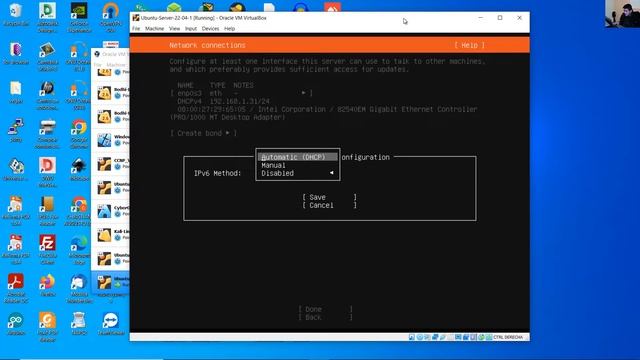Launch Arduino from the desktop

point(16,324)
